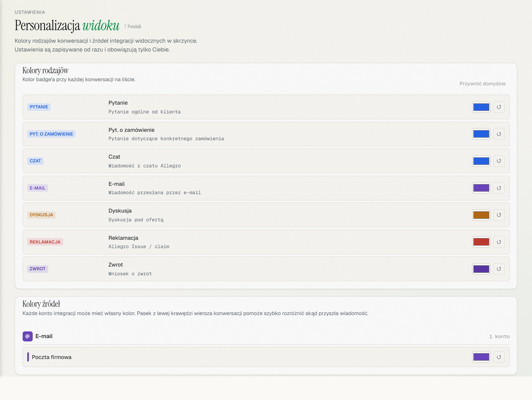Viewport: 532px width, 400px height.
Task: Reset the Zwrot color with its icon
Action: click(x=499, y=269)
